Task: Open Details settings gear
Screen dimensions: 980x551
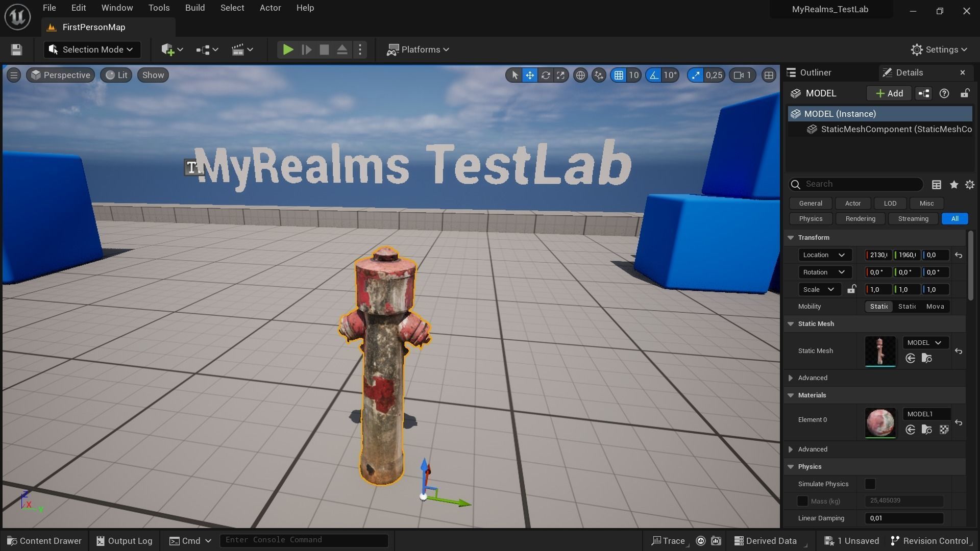Action: pos(970,184)
